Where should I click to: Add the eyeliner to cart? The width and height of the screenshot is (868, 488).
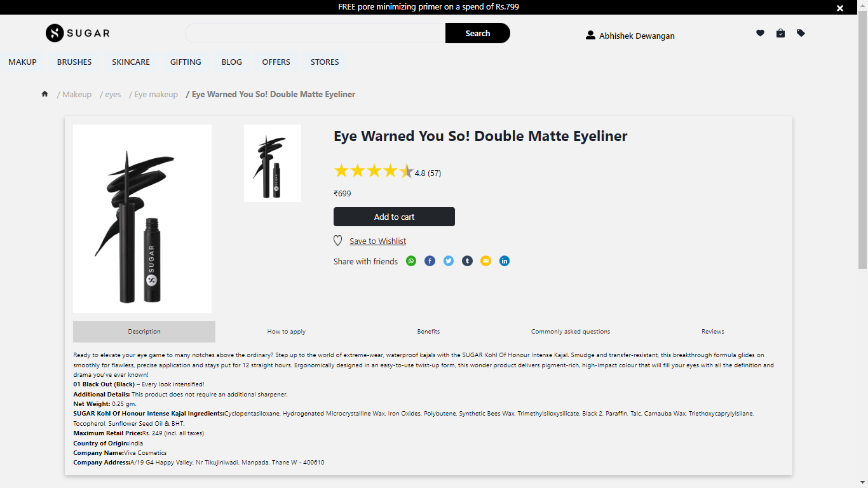click(394, 217)
